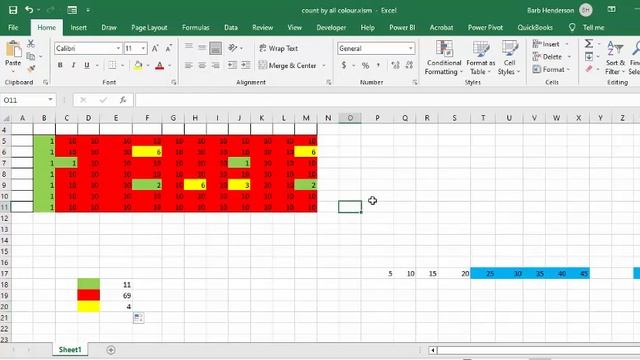Open Conditional Formatting menu
The width and height of the screenshot is (640, 360).
tap(444, 58)
